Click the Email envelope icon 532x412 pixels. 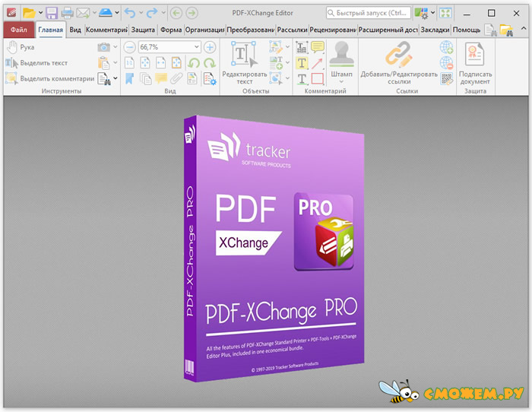coord(83,13)
